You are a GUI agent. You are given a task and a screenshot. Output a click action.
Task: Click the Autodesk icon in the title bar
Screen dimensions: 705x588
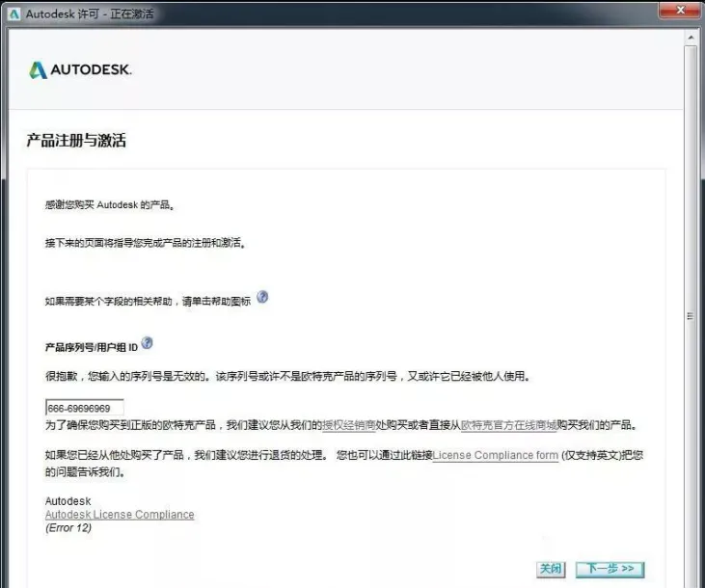pyautogui.click(x=14, y=13)
